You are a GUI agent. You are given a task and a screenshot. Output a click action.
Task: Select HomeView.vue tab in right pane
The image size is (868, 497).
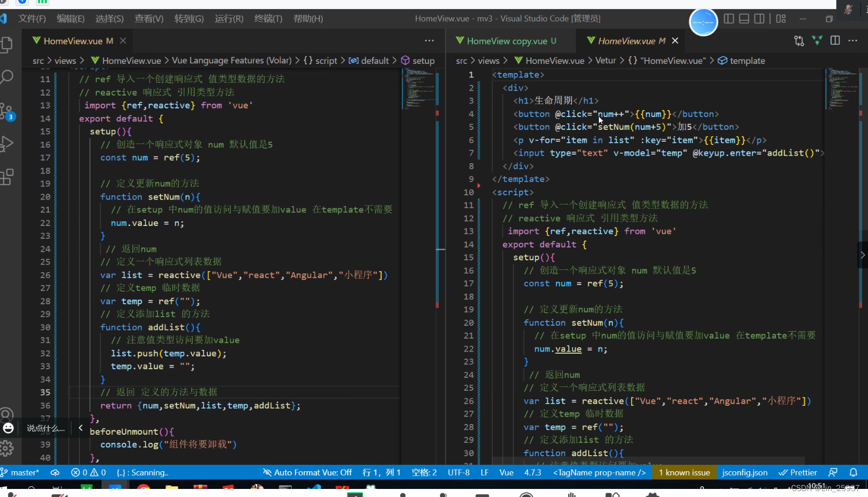tap(632, 41)
